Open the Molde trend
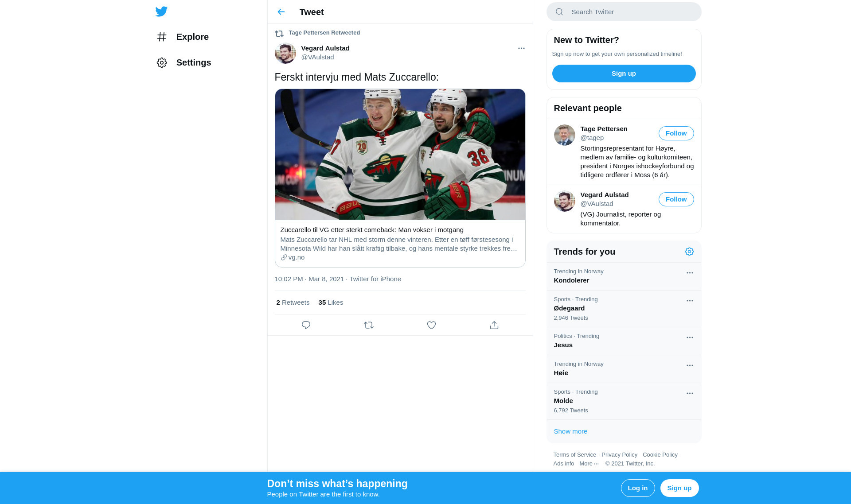Viewport: 851px width, 504px height. (624, 401)
